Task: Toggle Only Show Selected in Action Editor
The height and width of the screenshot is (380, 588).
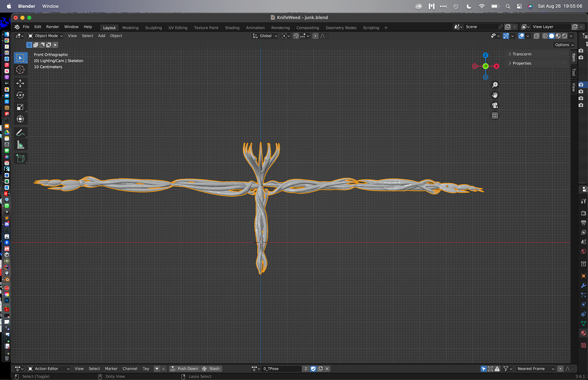Action: (x=484, y=369)
